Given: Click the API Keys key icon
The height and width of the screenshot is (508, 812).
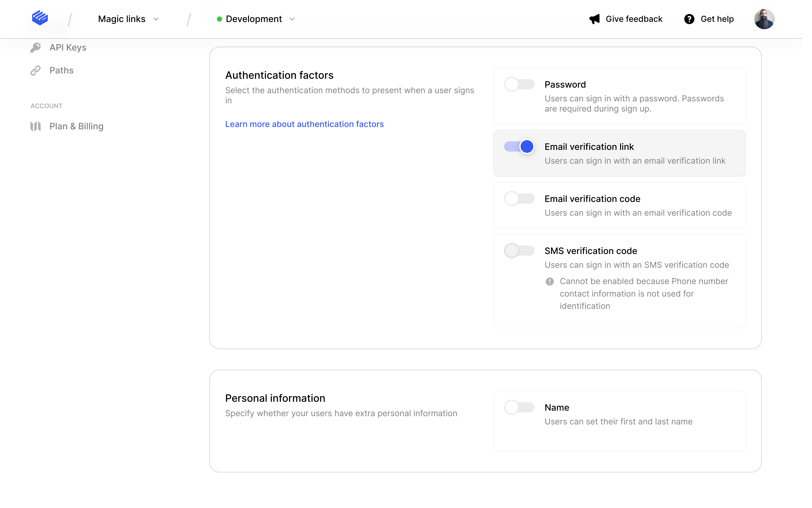Looking at the screenshot, I should [x=36, y=48].
